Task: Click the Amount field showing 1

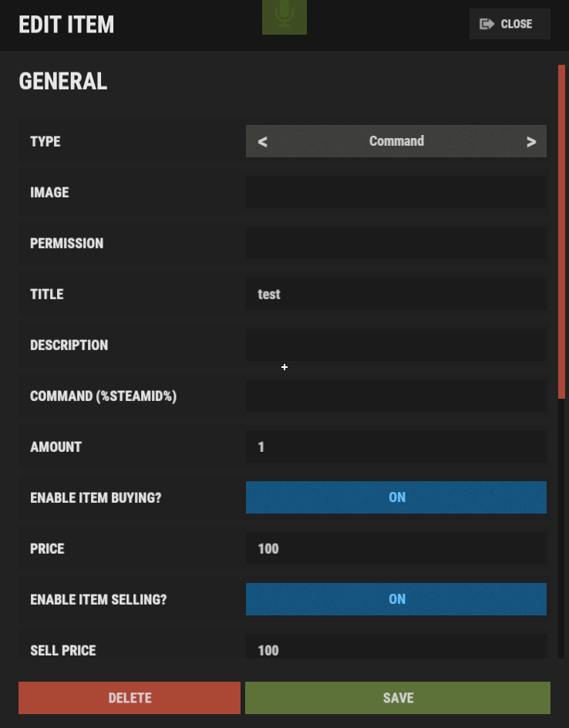Action: click(x=396, y=447)
